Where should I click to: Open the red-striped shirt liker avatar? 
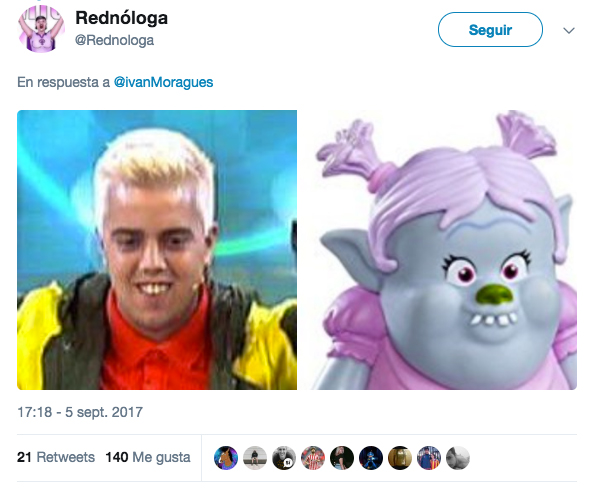click(x=313, y=458)
